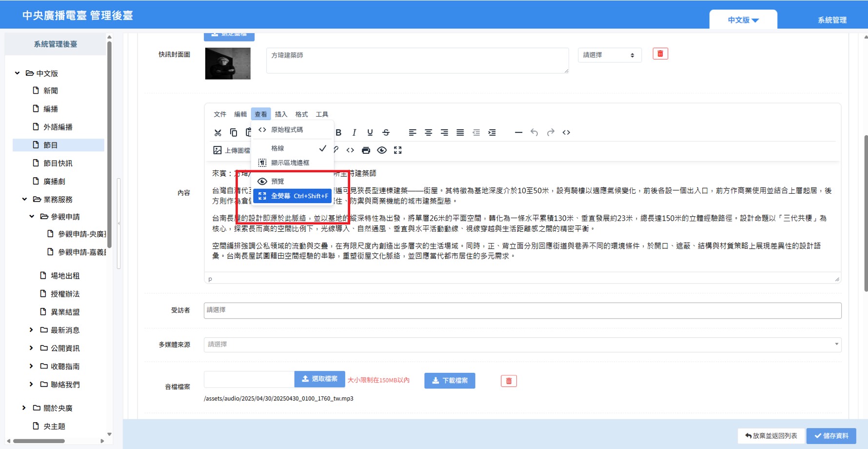This screenshot has width=868, height=449.
Task: Click the redo arrow icon
Action: coord(551,132)
